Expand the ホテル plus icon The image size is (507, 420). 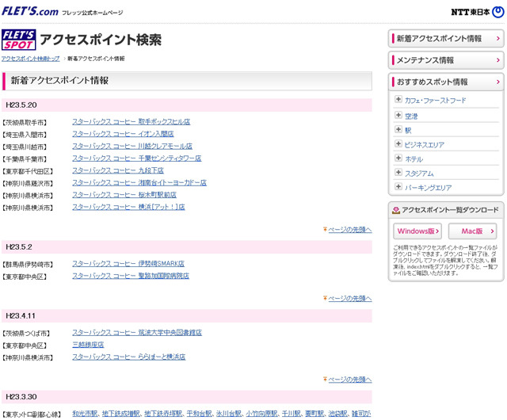[x=398, y=158]
